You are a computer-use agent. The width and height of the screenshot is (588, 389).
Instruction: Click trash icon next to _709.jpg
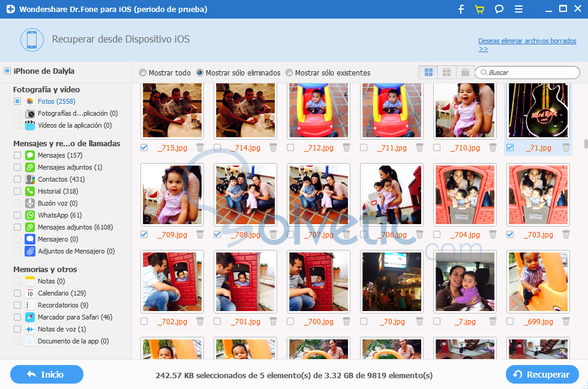[200, 234]
